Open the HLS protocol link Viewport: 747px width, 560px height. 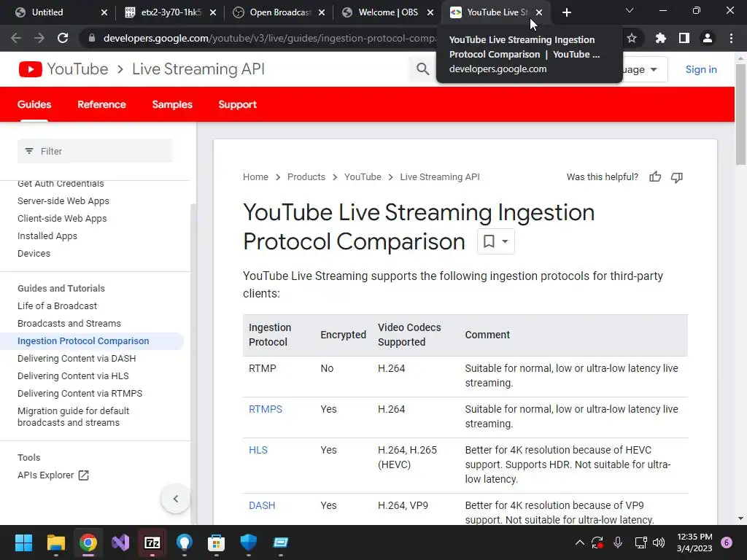coord(258,450)
